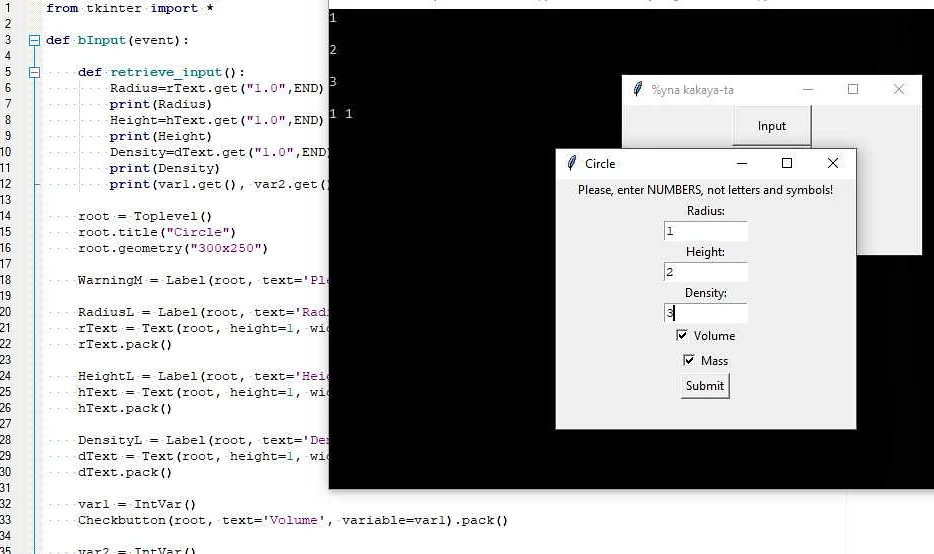Viewport: 934px width, 554px height.
Task: Uncheck the Volume checkbox
Action: 682,336
